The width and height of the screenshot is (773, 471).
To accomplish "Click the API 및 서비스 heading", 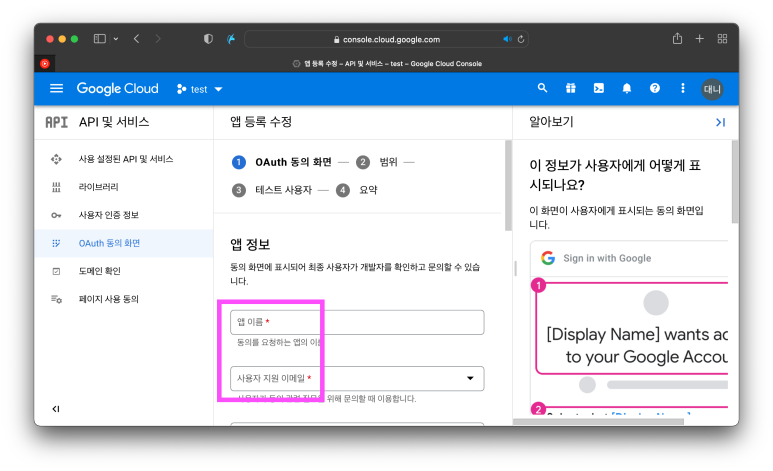I will point(114,122).
